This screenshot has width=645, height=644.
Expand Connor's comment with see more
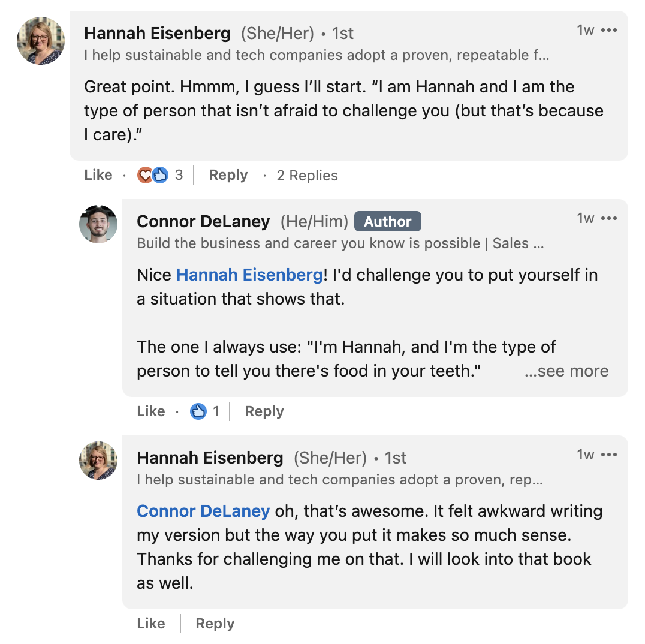566,371
